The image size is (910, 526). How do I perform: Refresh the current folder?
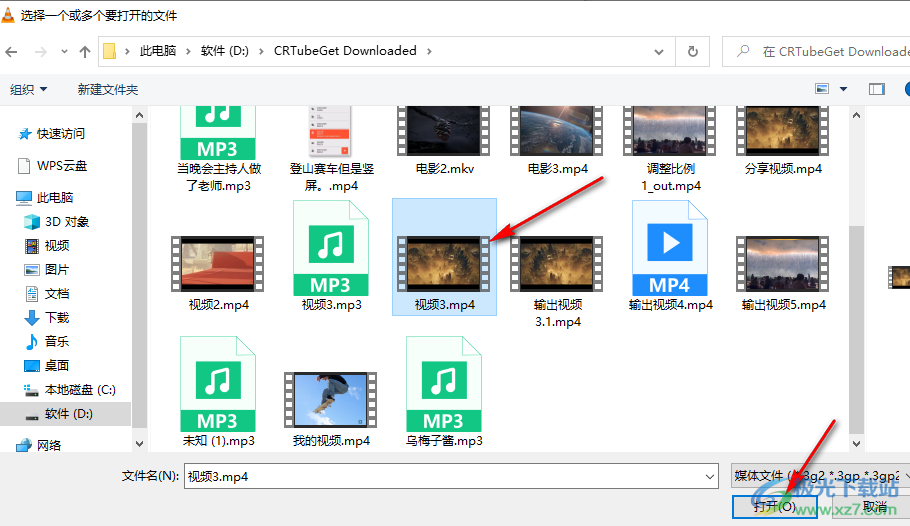click(693, 52)
